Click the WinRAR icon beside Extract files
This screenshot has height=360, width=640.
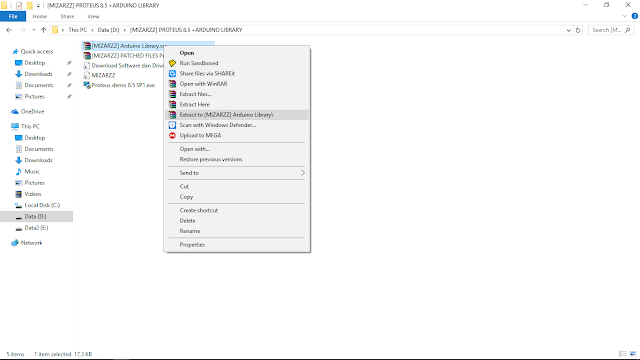pos(172,94)
